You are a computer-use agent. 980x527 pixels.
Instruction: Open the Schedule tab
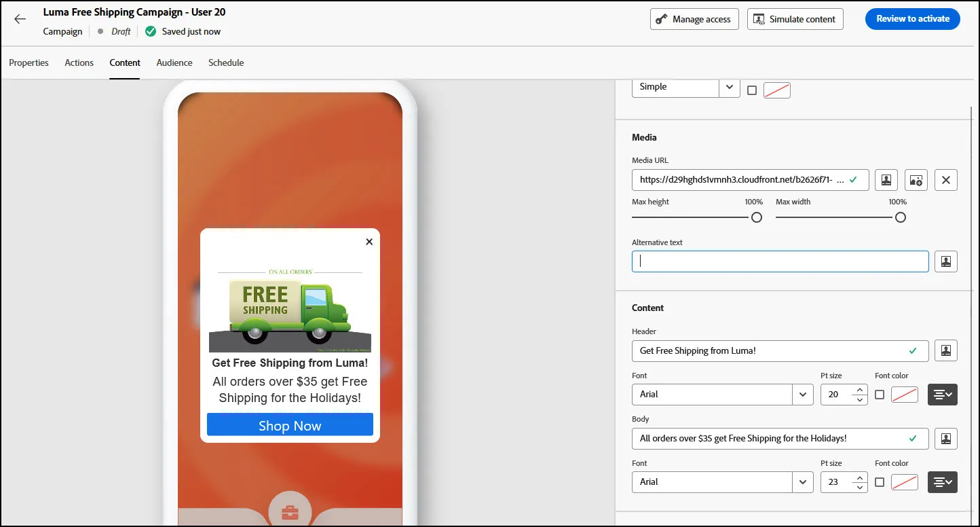[226, 62]
